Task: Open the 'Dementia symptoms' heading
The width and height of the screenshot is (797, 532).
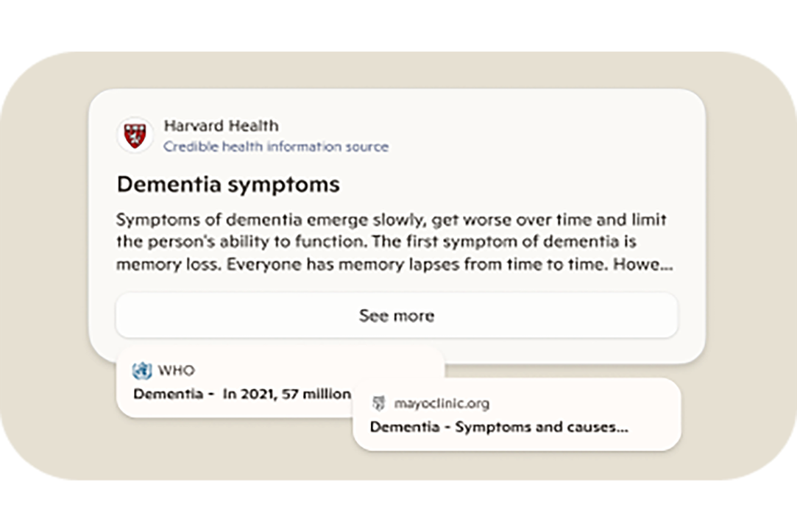Action: pos(228,184)
